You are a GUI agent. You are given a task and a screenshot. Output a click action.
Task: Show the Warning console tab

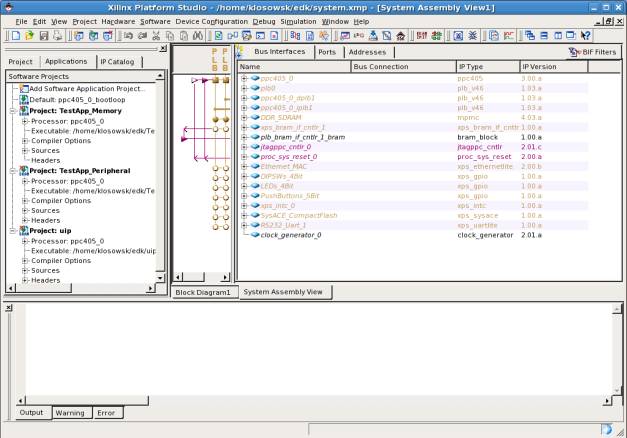[x=69, y=412]
